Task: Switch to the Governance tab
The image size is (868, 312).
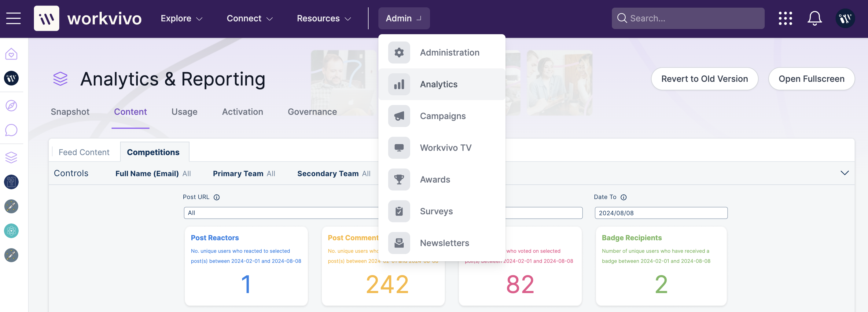Action: (312, 112)
